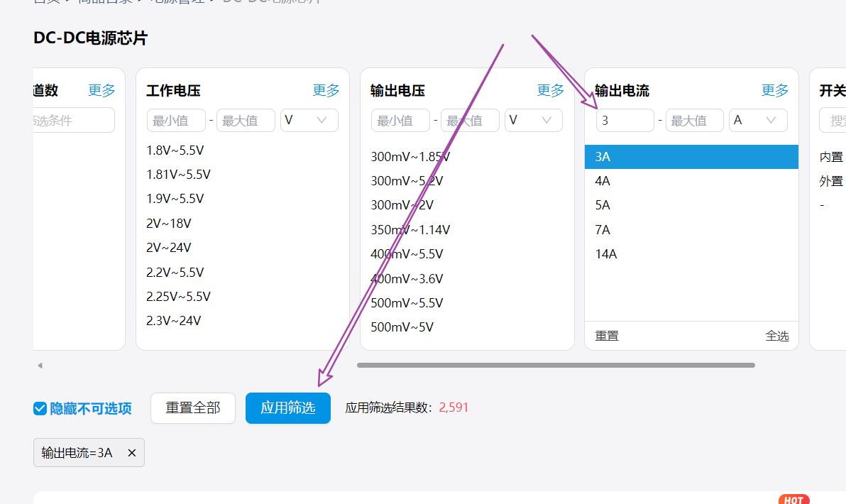Click the 输出电流 minimum value field
This screenshot has width=846, height=504.
[625, 121]
